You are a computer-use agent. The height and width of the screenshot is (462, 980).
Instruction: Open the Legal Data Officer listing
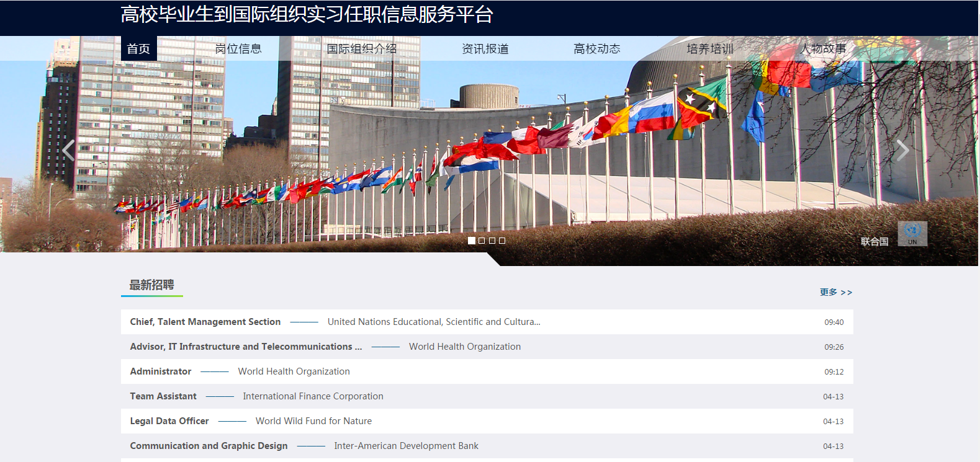coord(169,421)
